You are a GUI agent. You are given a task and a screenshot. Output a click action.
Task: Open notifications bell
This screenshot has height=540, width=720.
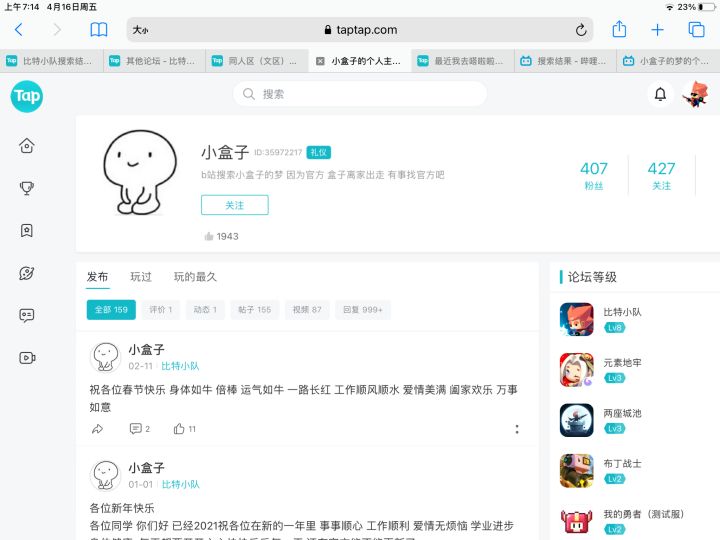coord(660,94)
